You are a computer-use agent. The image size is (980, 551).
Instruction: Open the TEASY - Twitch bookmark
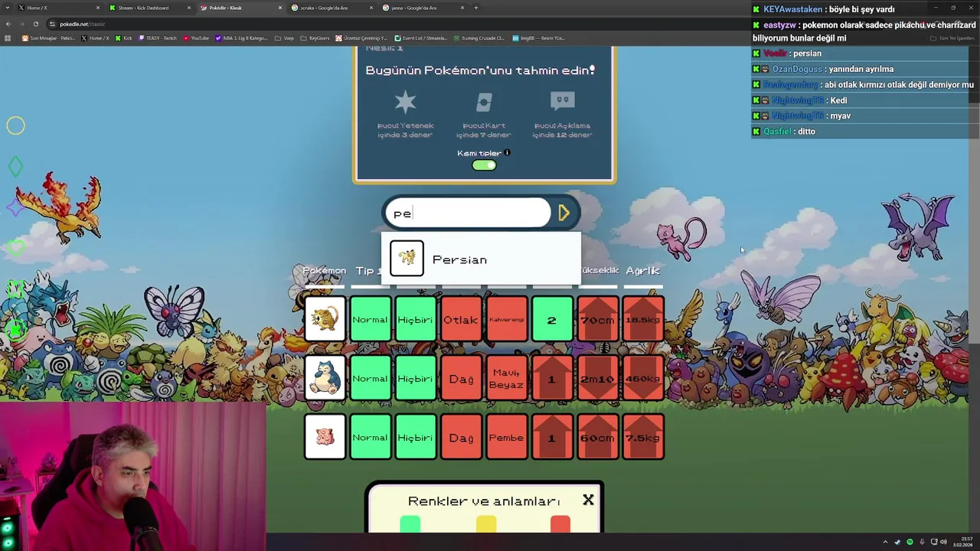point(158,37)
